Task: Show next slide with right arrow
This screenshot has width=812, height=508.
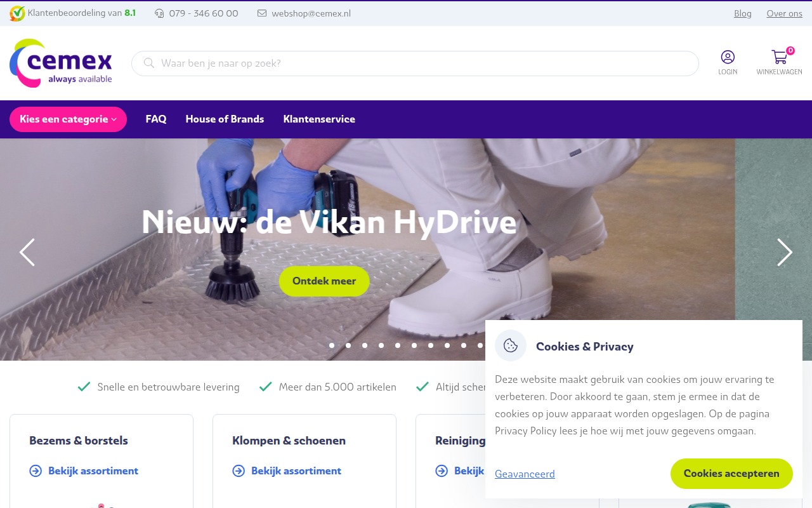Action: tap(785, 252)
